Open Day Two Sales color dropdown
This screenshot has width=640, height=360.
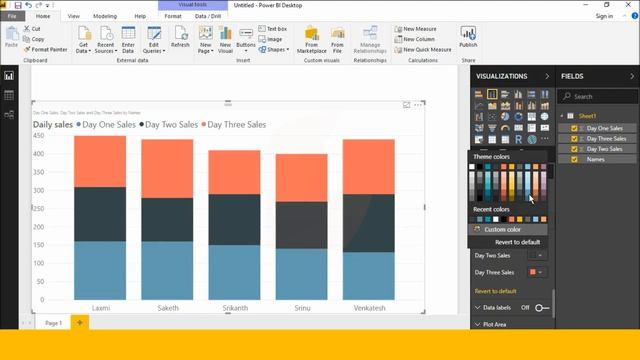(x=537, y=256)
